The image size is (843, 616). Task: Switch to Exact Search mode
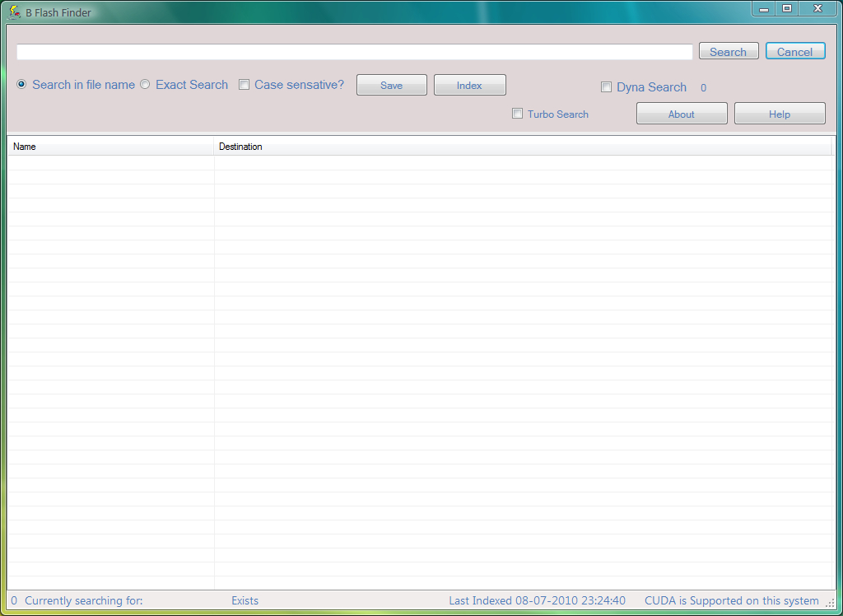pyautogui.click(x=145, y=84)
